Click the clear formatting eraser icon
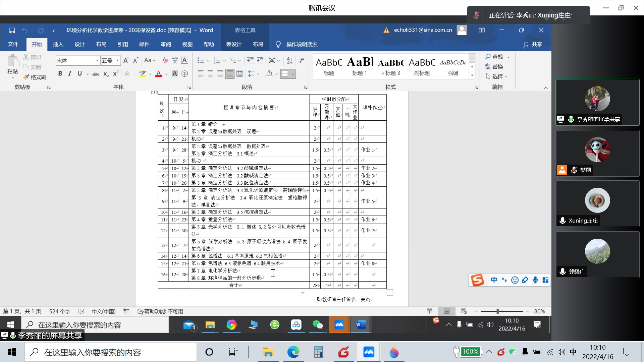644x362 pixels. [x=165, y=60]
